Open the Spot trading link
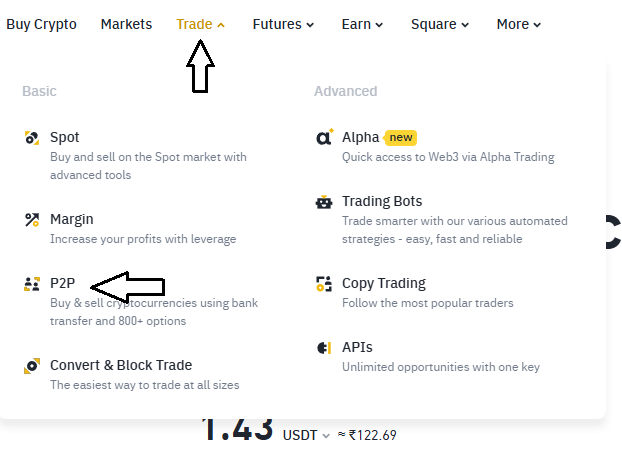The image size is (622, 453). coord(65,137)
